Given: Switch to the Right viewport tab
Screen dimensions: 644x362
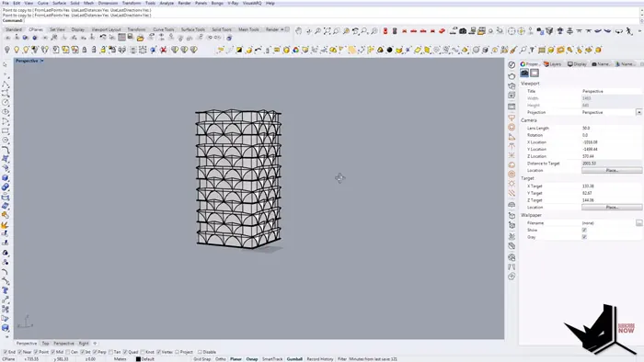Looking at the screenshot, I should [x=84, y=343].
